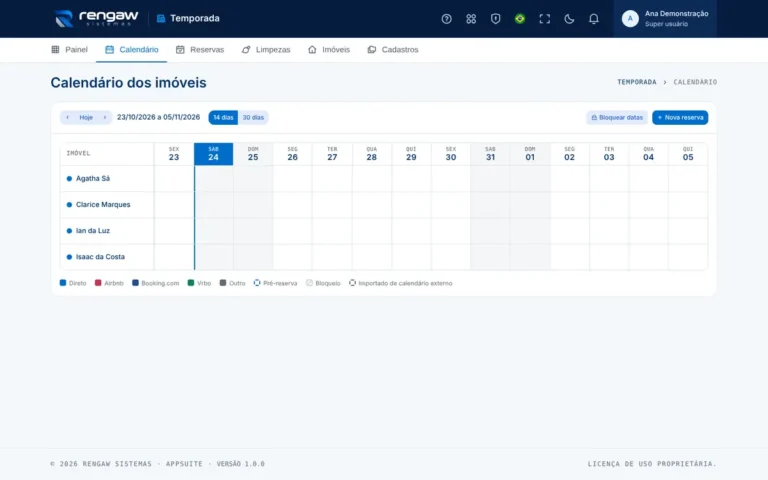Image resolution: width=768 pixels, height=480 pixels.
Task: Click IMÓVEL column header
Action: pyautogui.click(x=107, y=154)
